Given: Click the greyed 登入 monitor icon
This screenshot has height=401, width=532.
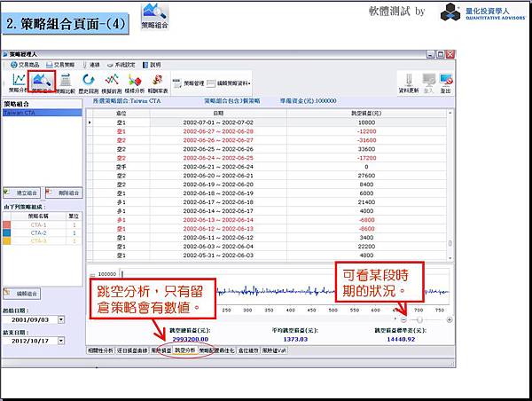Looking at the screenshot, I should click(x=428, y=83).
